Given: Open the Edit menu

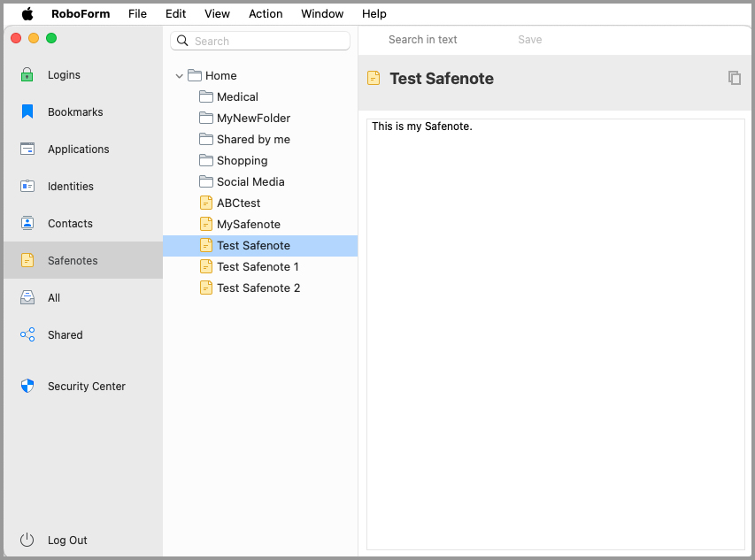Looking at the screenshot, I should click(x=176, y=14).
